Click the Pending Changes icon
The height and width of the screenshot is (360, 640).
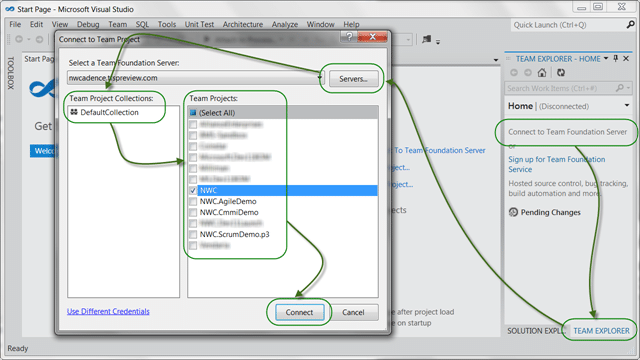(513, 212)
